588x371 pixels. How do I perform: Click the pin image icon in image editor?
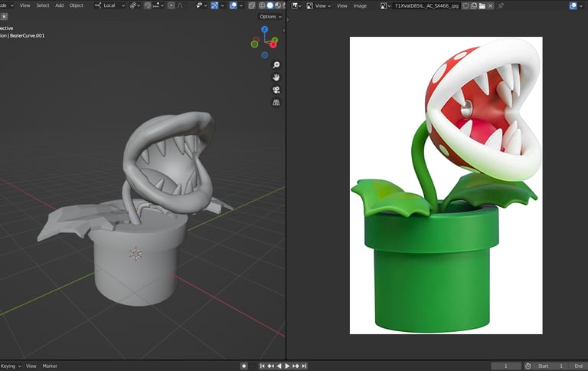(501, 5)
